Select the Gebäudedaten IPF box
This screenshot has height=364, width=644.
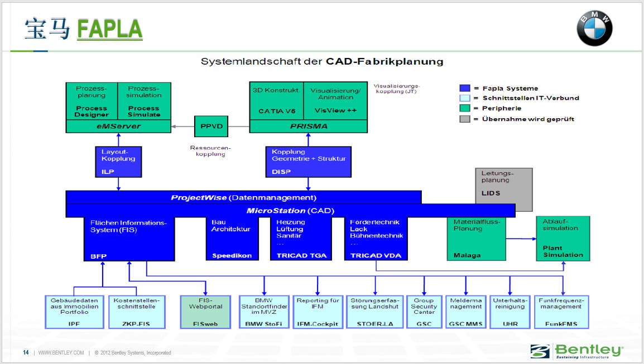tap(74, 312)
